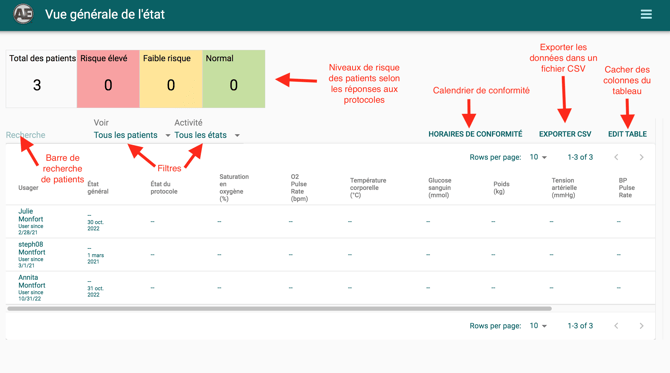Viewport: 670px width, 373px height.
Task: Go to previous page using top pagination arrow
Action: (616, 157)
